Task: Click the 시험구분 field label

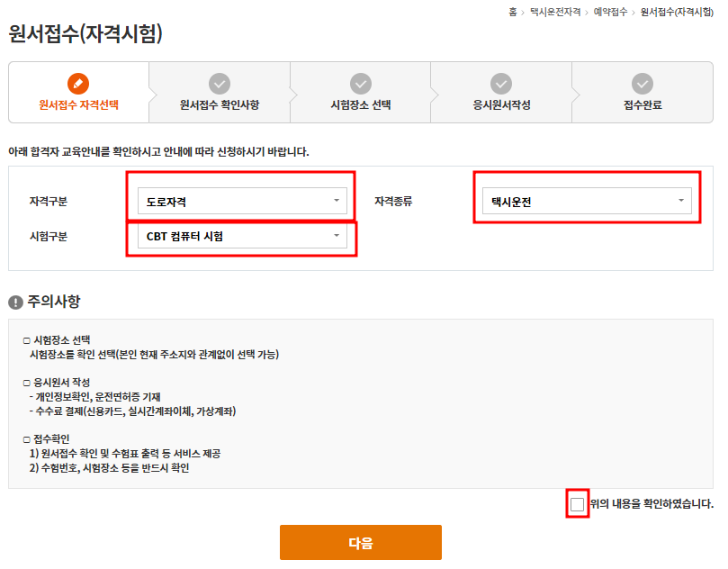Action: 49,237
